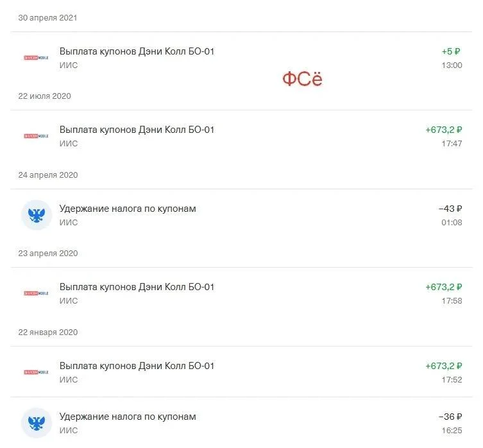Image resolution: width=483 pixels, height=448 pixels.
Task: Open coupon payout received at 17:58
Action: click(x=241, y=293)
